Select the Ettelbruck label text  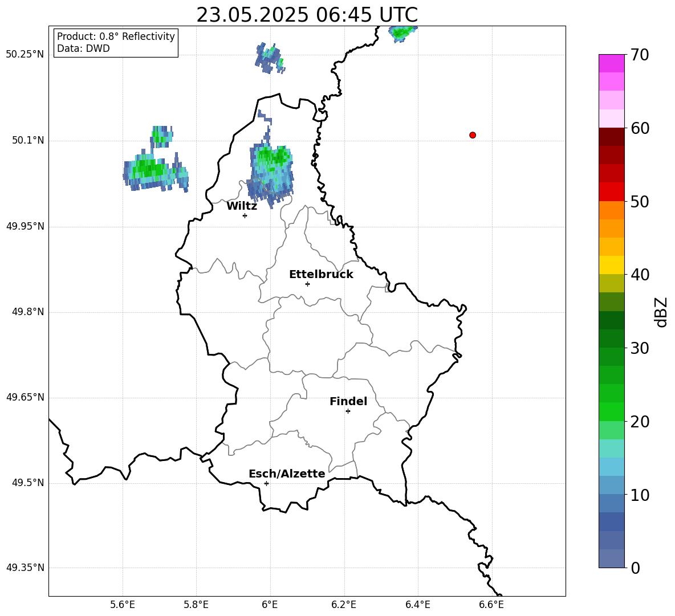[321, 275]
